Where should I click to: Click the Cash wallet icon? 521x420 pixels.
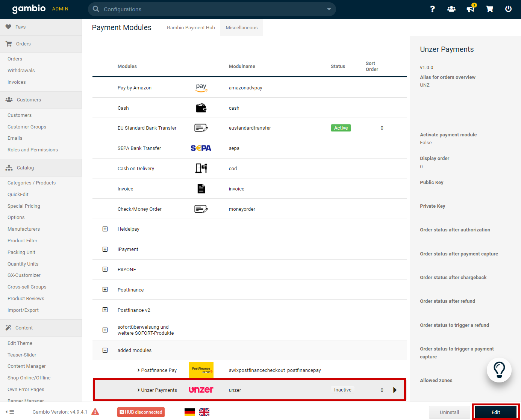[201, 108]
